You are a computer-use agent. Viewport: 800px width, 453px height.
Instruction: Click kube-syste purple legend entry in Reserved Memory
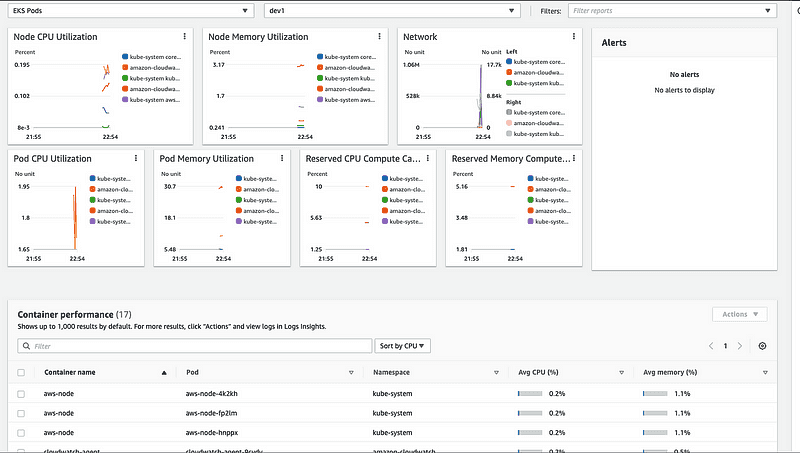tap(548, 221)
